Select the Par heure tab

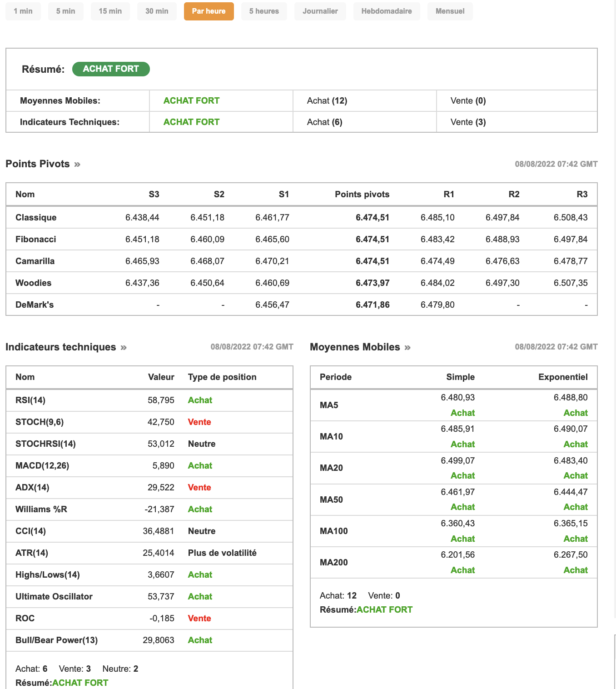209,11
